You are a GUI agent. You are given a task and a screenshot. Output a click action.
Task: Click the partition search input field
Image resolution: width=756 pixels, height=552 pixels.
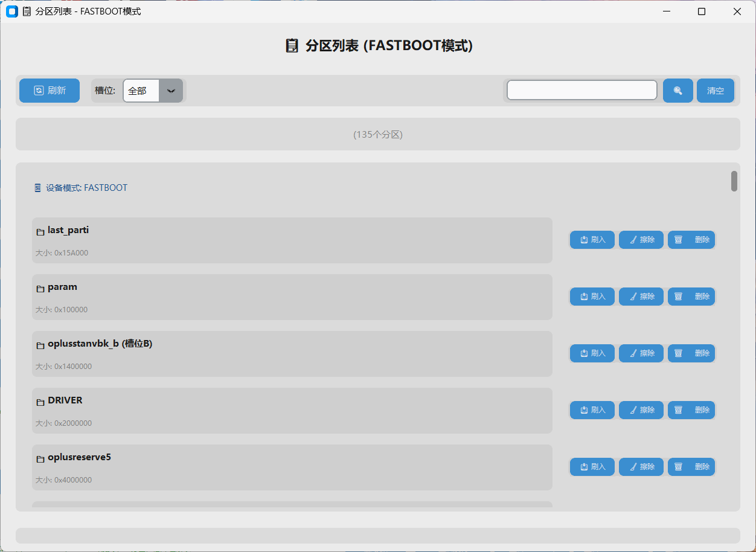coord(581,90)
